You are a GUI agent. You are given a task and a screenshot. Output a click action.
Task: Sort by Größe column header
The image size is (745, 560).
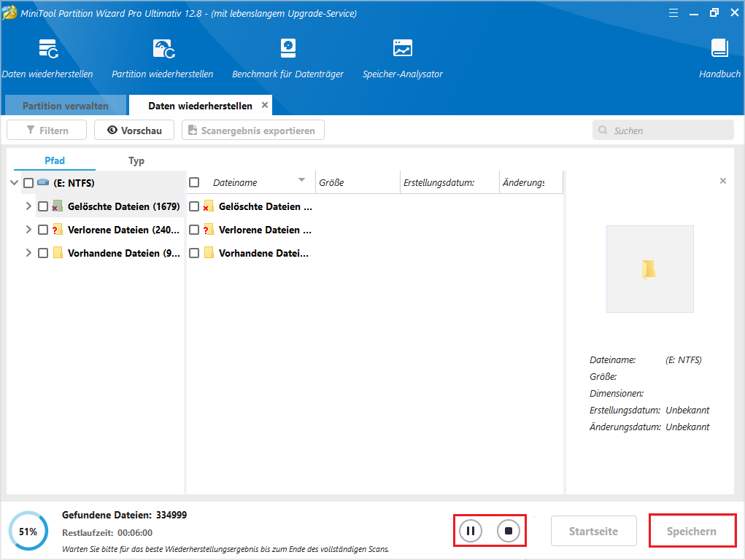(358, 182)
